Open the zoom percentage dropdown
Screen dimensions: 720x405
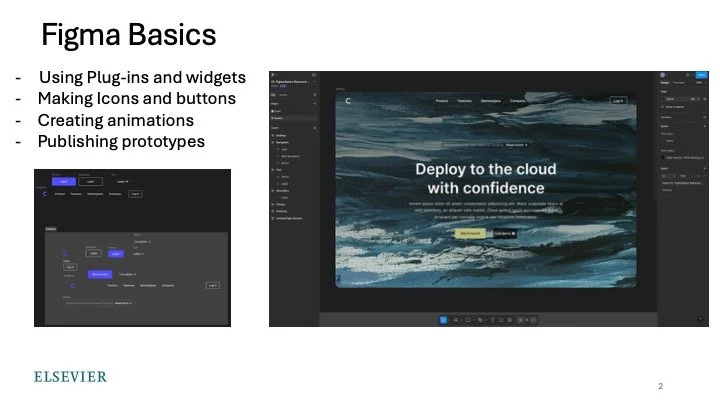[x=700, y=83]
